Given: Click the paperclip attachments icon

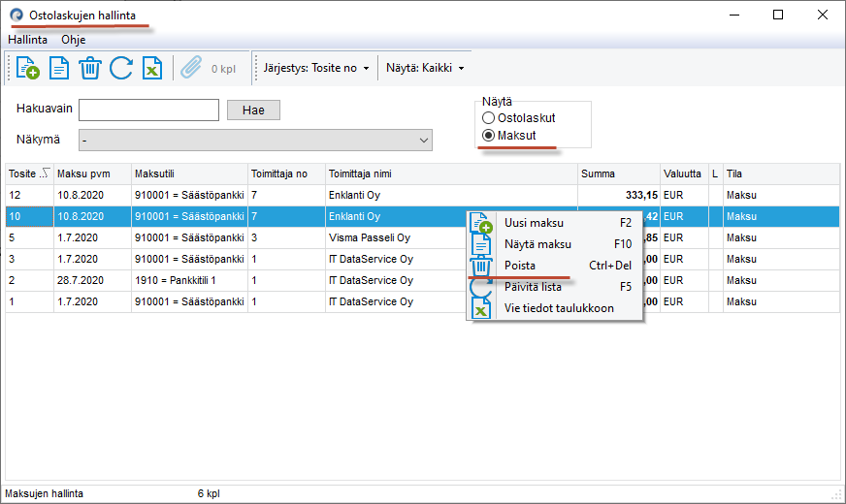Looking at the screenshot, I should click(x=191, y=69).
